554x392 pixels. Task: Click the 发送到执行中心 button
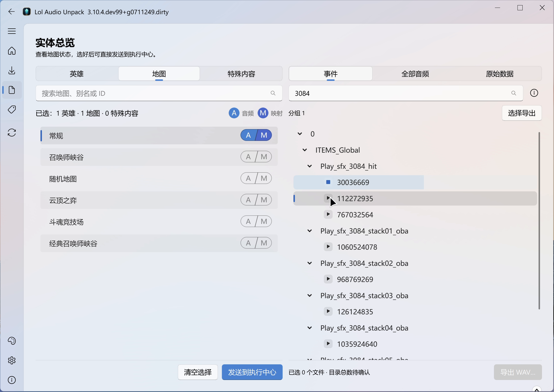pyautogui.click(x=252, y=372)
